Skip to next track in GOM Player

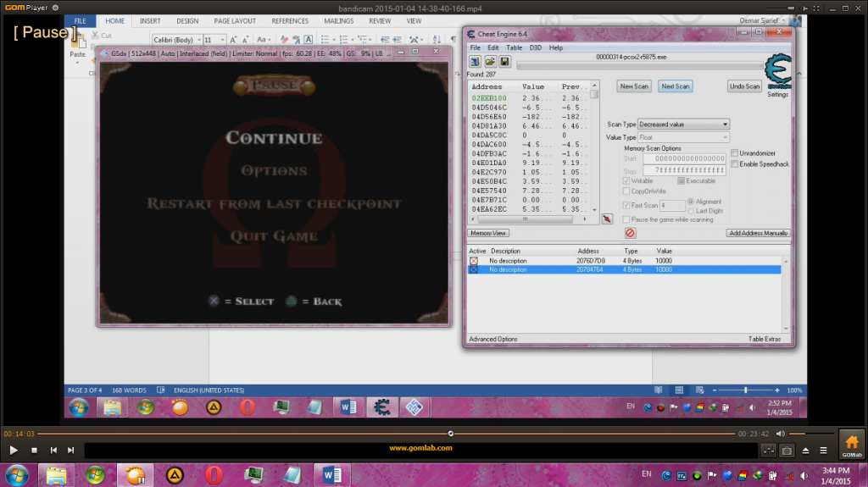tap(71, 451)
